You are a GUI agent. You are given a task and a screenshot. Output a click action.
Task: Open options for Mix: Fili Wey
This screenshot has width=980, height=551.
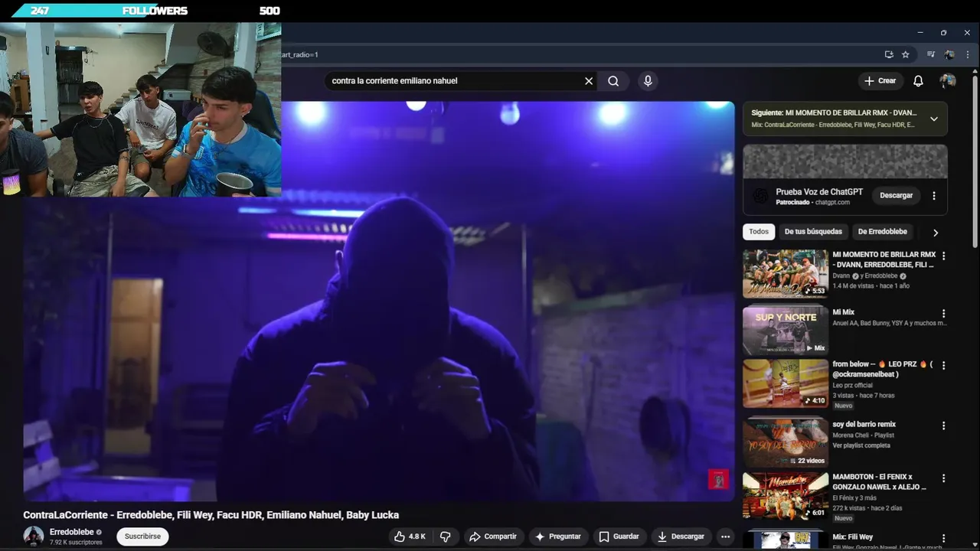943,538
